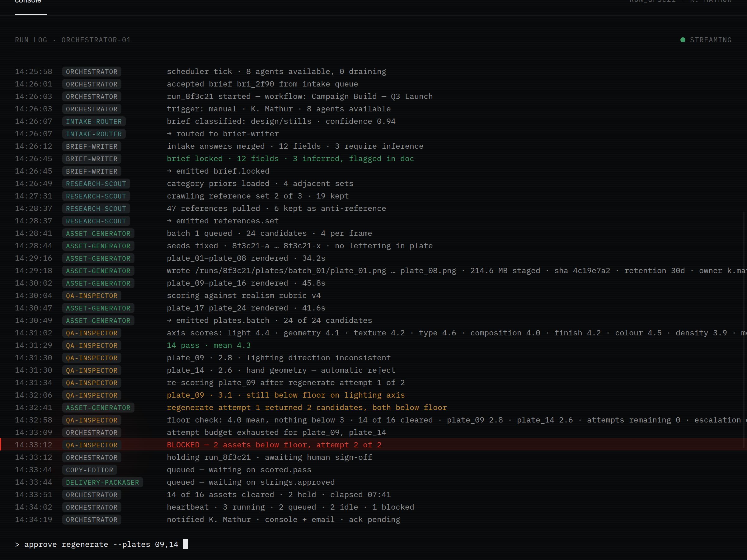Click the green STREAMING status dot

click(x=683, y=40)
